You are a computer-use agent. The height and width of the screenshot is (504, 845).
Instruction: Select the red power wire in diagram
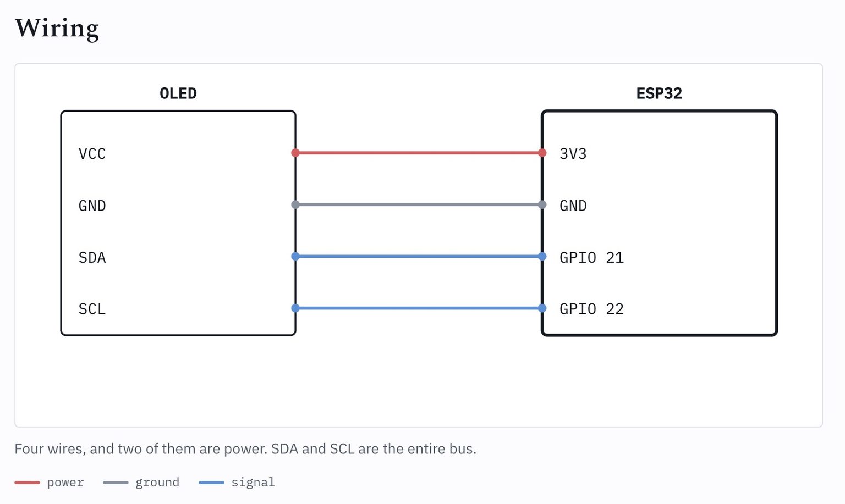[419, 153]
